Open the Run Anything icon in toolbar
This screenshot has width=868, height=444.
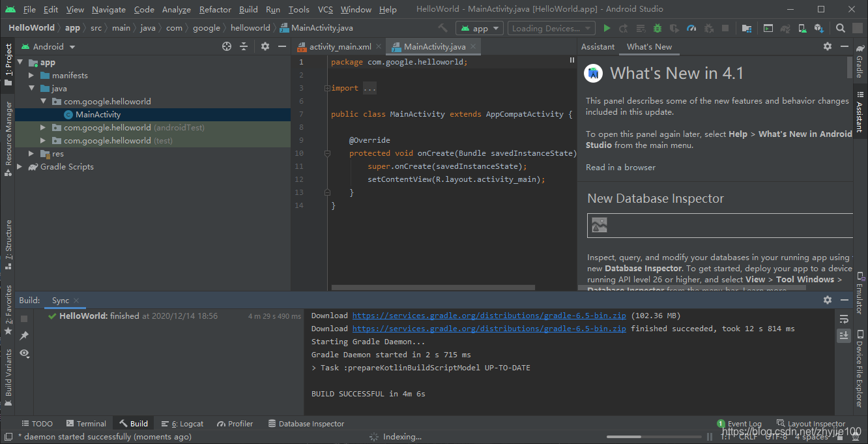pos(769,28)
